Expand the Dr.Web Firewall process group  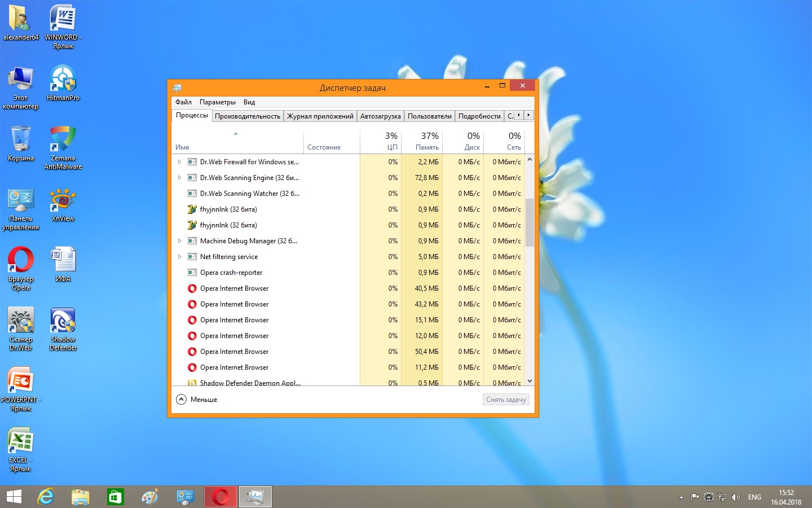(x=179, y=162)
